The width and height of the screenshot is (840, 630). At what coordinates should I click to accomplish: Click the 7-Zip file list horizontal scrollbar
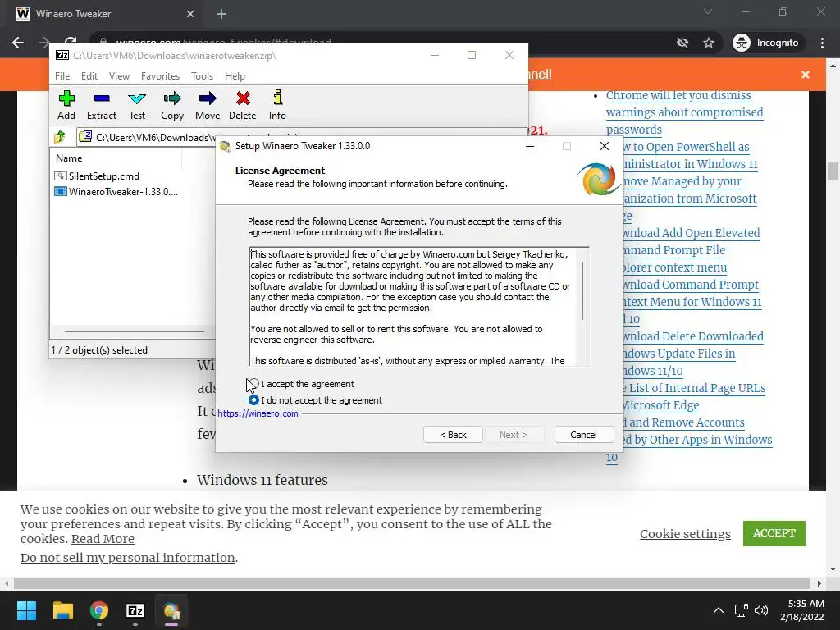134,331
